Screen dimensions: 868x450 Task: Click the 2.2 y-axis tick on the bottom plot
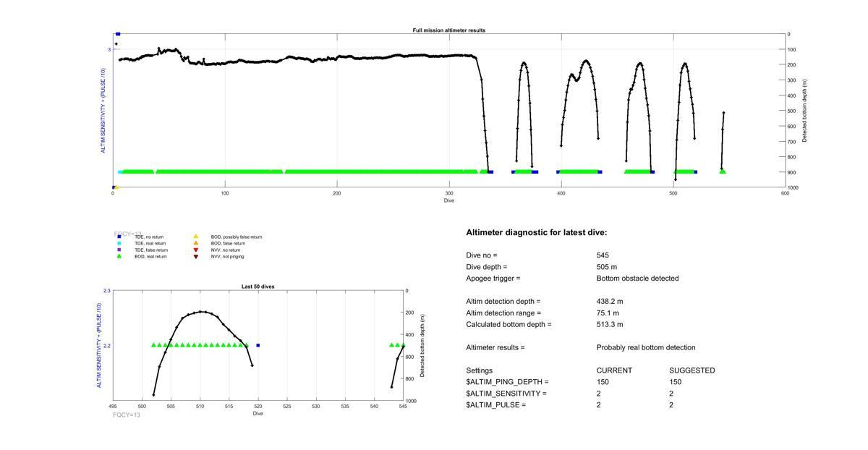107,346
